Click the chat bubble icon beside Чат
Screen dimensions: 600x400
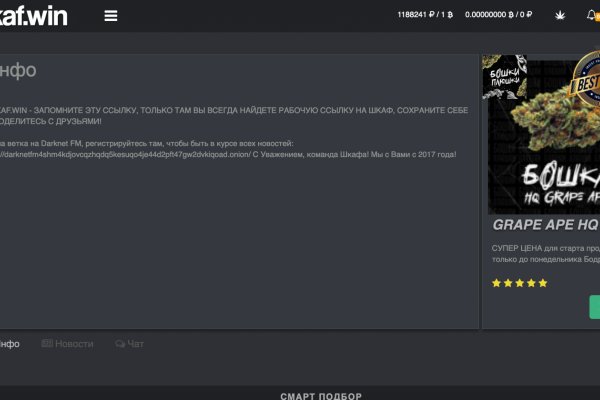(x=120, y=344)
